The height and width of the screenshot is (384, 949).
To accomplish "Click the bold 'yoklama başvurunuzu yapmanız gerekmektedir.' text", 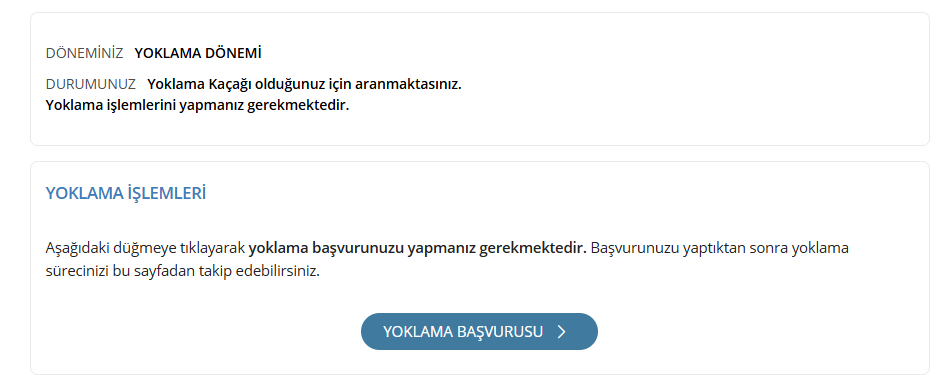I will click(418, 248).
